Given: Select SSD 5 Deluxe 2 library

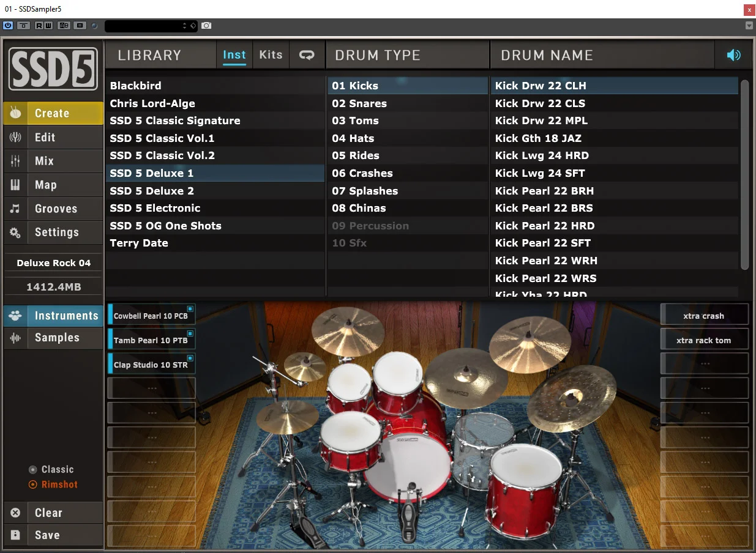Looking at the screenshot, I should 215,191.
